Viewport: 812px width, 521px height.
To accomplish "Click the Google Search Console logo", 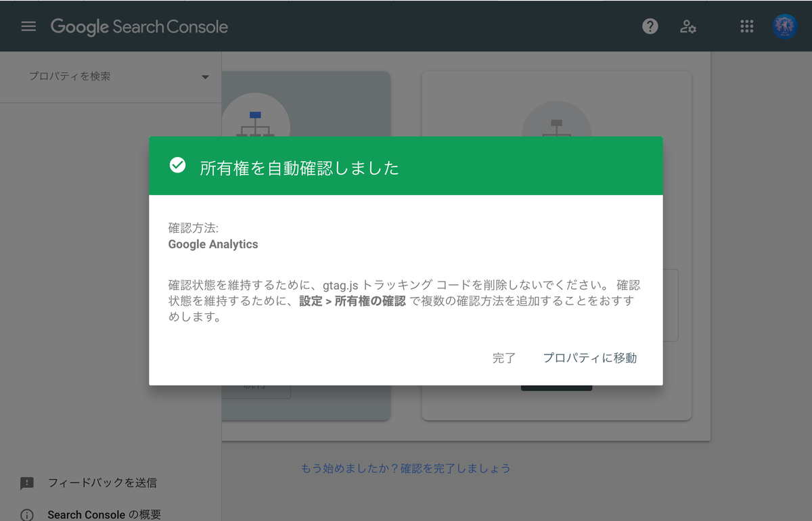I will point(139,26).
